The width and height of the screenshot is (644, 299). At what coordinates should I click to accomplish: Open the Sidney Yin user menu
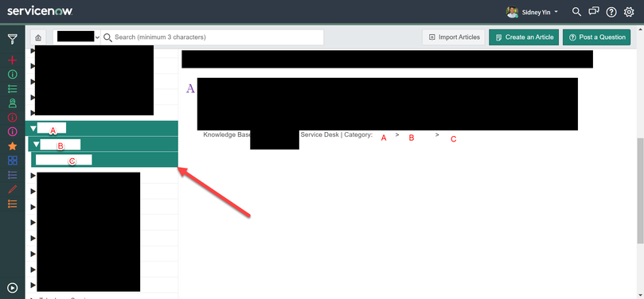pyautogui.click(x=532, y=12)
